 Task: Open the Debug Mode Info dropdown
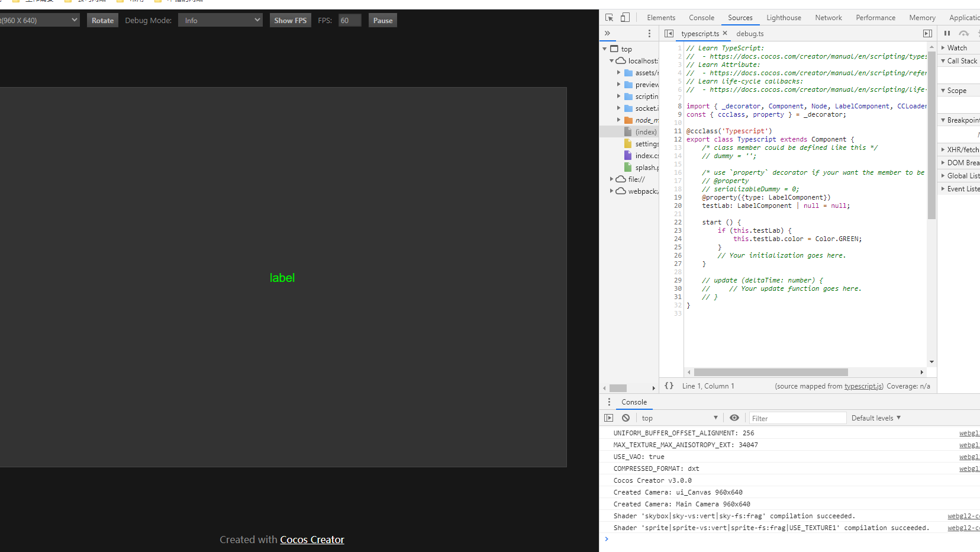point(220,20)
